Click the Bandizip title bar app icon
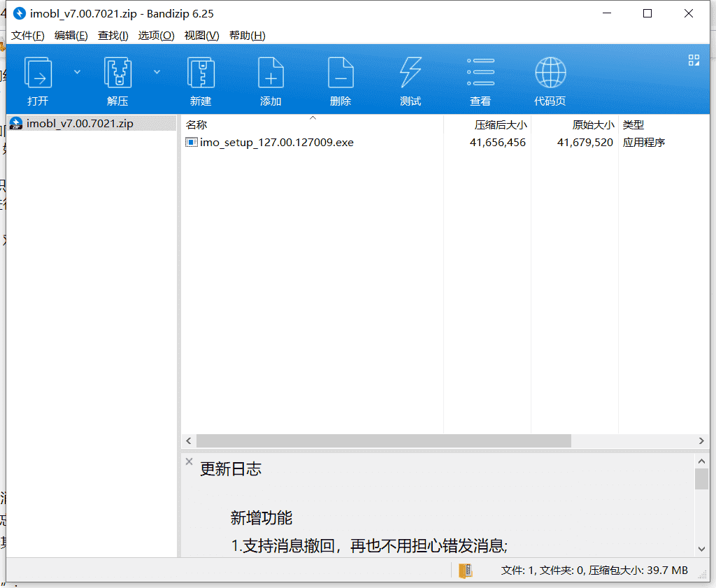The image size is (716, 588). [x=19, y=14]
